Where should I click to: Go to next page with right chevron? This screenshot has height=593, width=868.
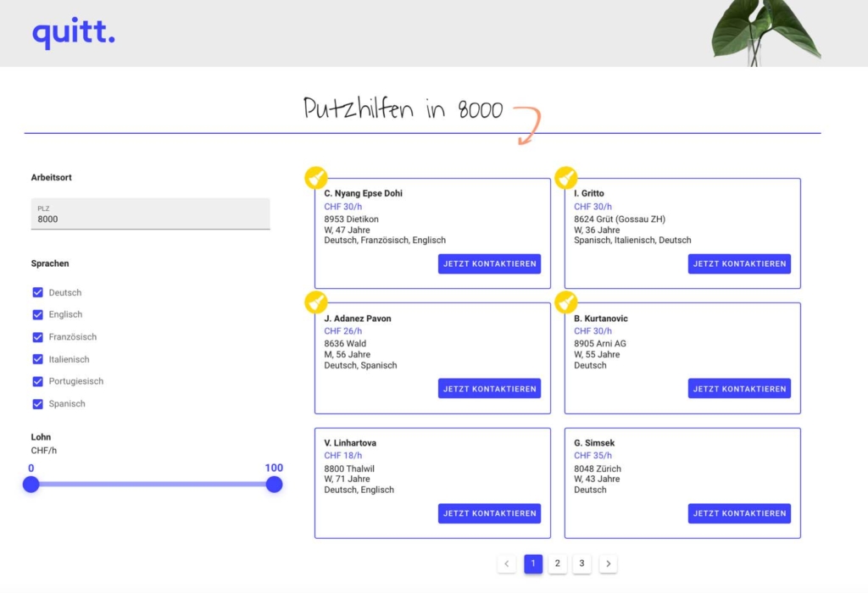pos(608,563)
